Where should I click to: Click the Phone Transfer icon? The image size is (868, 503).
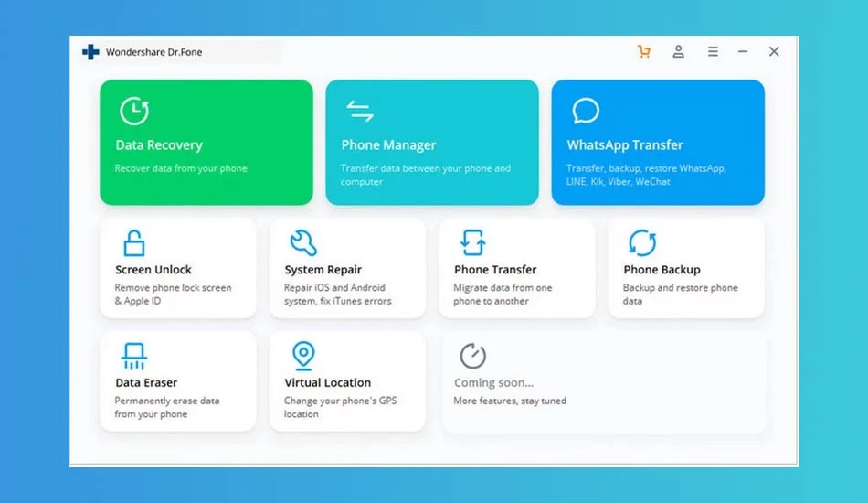tap(472, 242)
